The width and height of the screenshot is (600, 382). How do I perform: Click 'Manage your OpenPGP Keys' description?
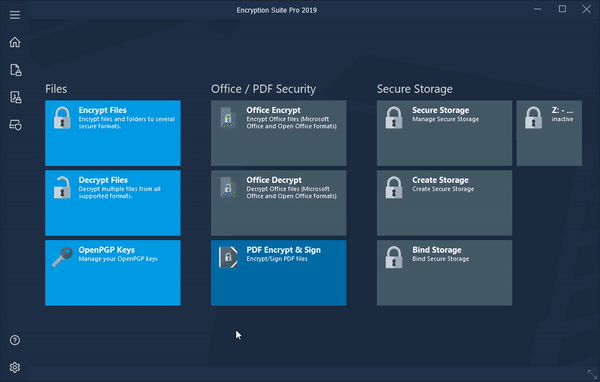(x=118, y=259)
